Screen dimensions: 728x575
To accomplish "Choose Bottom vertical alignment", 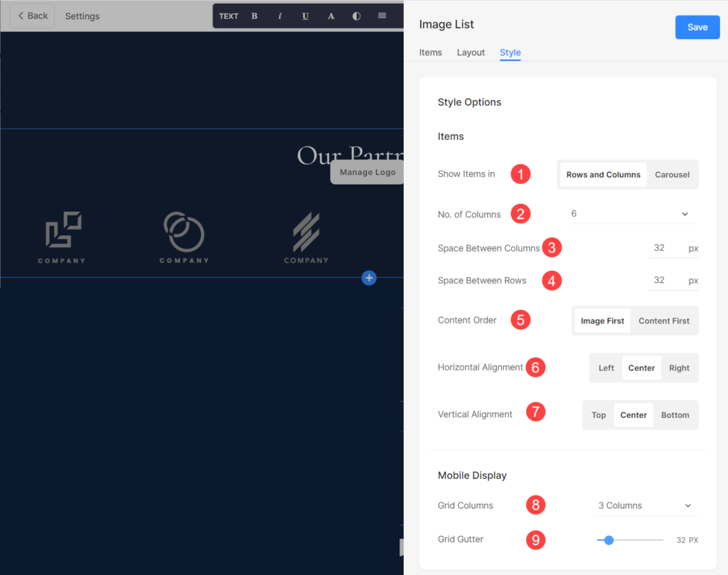I will pos(675,415).
